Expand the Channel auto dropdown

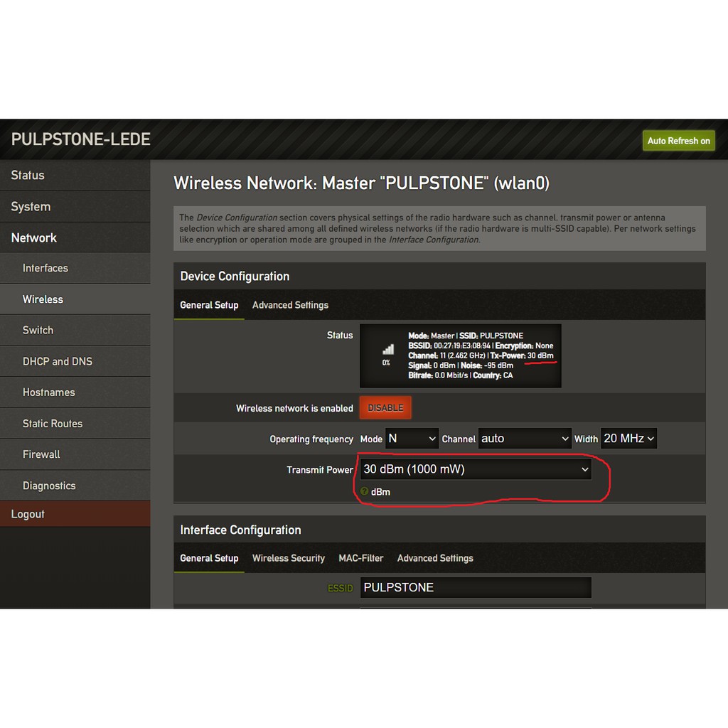tap(525, 439)
